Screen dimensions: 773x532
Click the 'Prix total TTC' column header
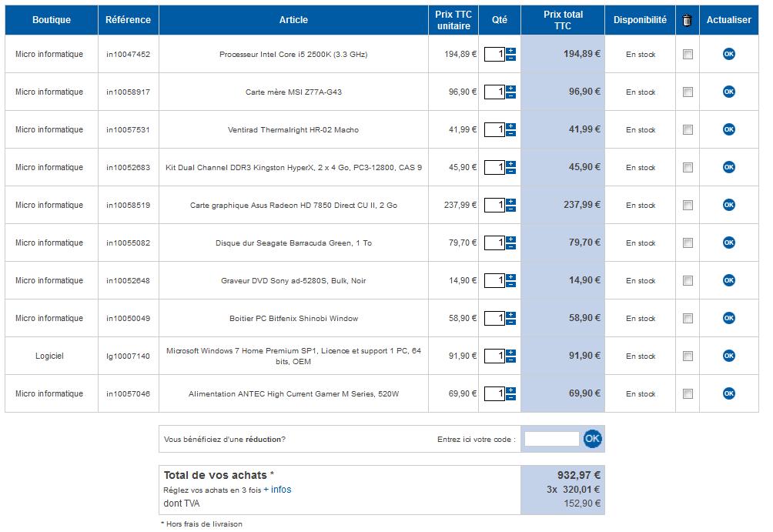(563, 20)
